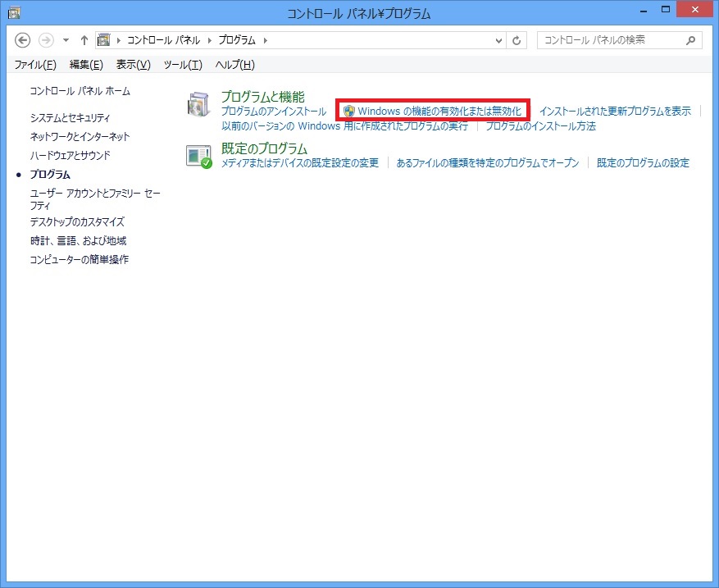Expand the chevron after プログラム breadcrumb
Viewport: 719px width, 588px height.
266,40
